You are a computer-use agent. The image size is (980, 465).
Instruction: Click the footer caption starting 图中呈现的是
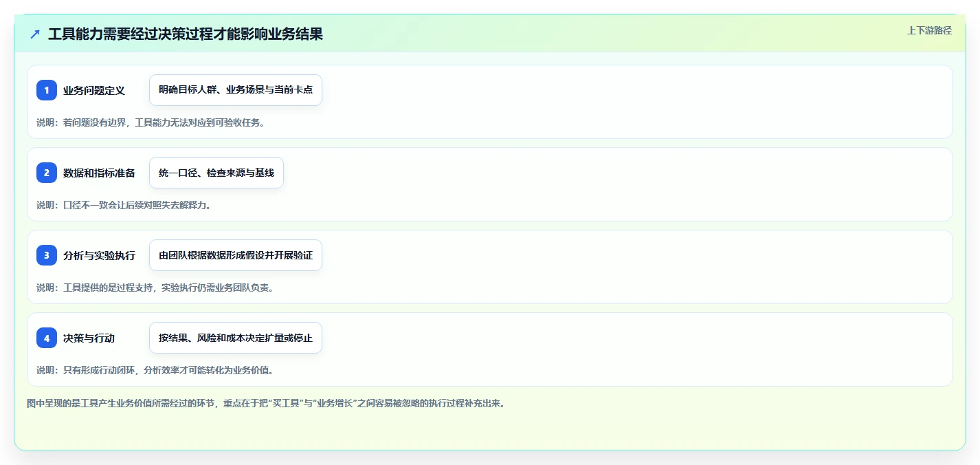(267, 403)
